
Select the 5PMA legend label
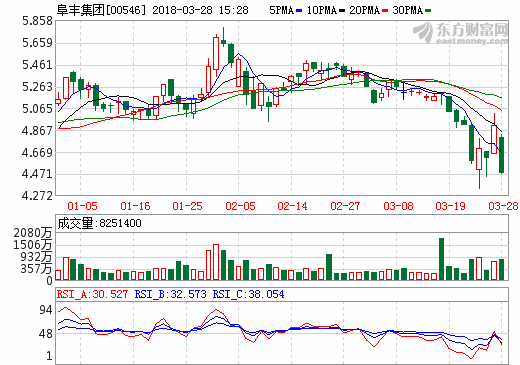pos(282,11)
